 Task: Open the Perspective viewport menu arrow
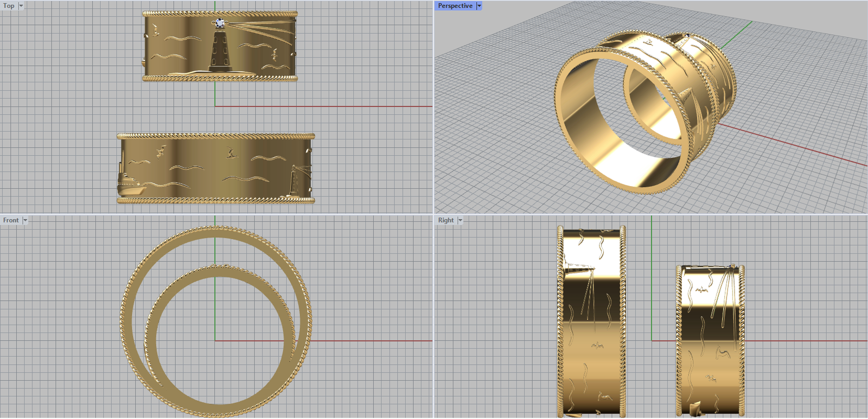tap(479, 6)
